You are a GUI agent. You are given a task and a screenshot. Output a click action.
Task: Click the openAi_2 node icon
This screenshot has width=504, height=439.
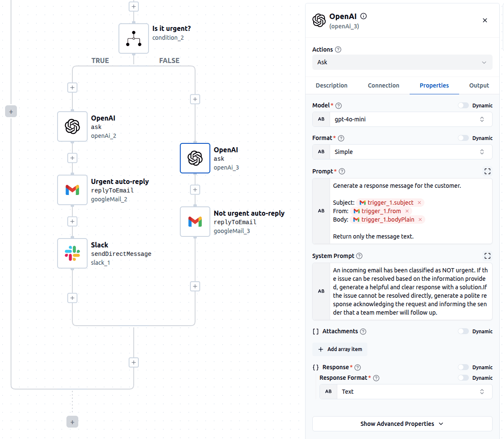(x=72, y=126)
